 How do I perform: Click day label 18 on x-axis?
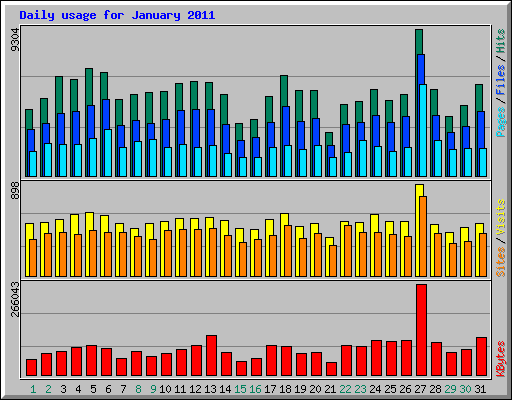285,389
